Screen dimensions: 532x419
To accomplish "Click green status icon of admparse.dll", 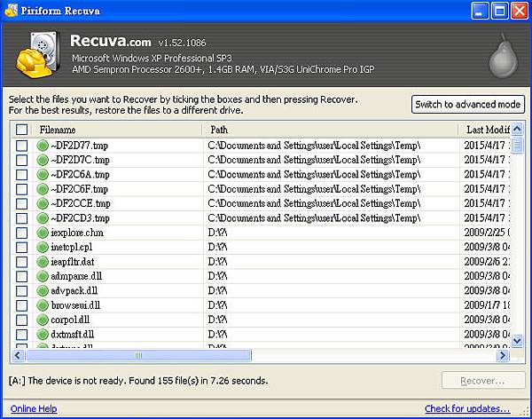I will click(43, 276).
